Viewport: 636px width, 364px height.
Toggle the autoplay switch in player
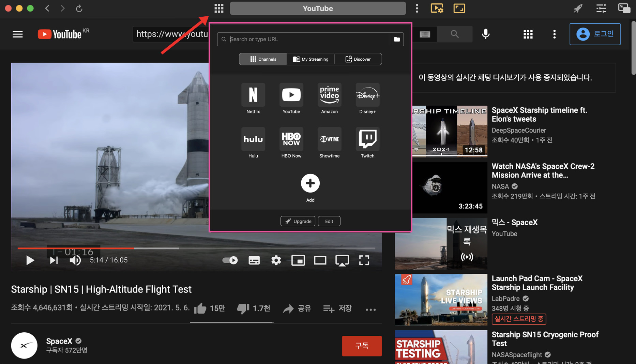click(x=230, y=260)
